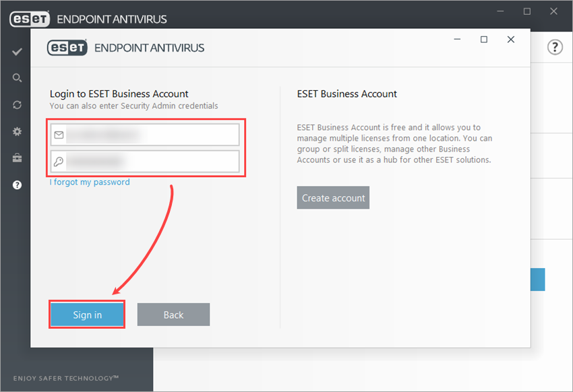Click the Sign in button
Viewport: 573px width, 392px height.
(x=87, y=315)
